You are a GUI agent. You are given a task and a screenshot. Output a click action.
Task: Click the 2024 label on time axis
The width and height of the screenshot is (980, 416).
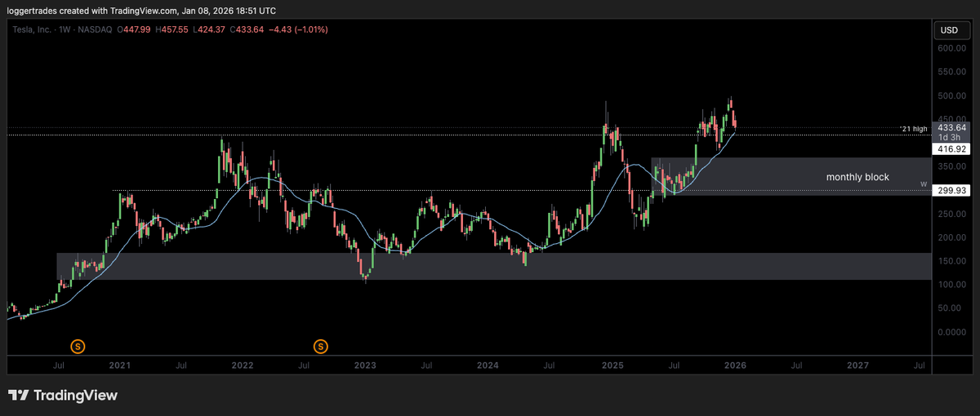488,366
